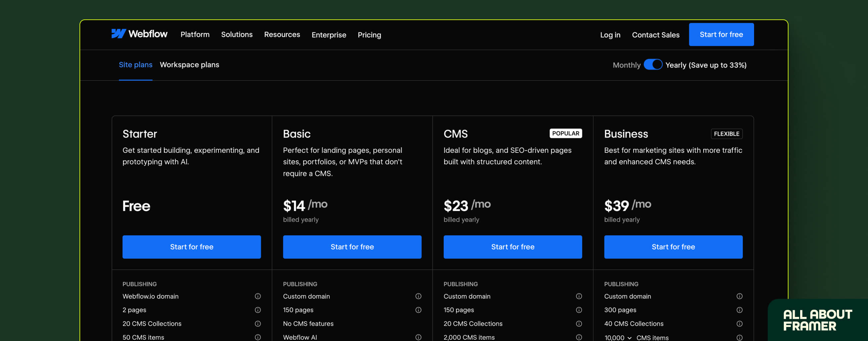
Task: Open the info tooltip for Webflow.io domain
Action: (258, 296)
